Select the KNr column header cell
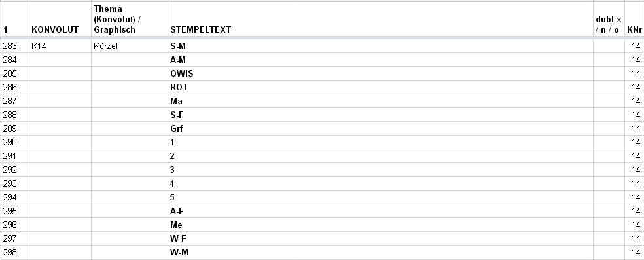The image size is (644, 260). [634, 20]
